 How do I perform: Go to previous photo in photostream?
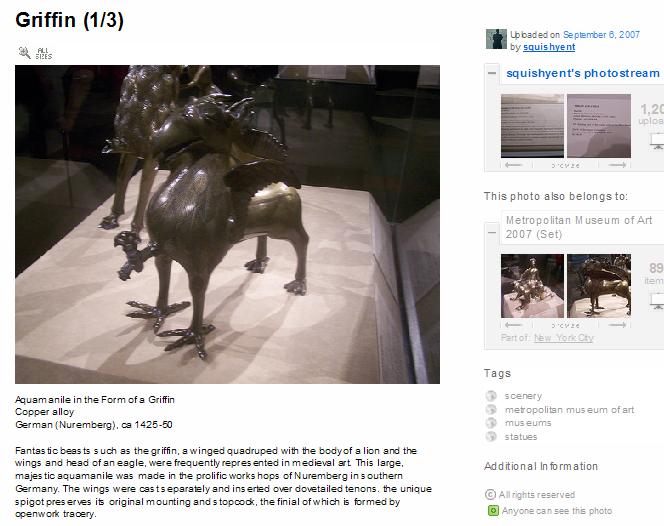[514, 165]
